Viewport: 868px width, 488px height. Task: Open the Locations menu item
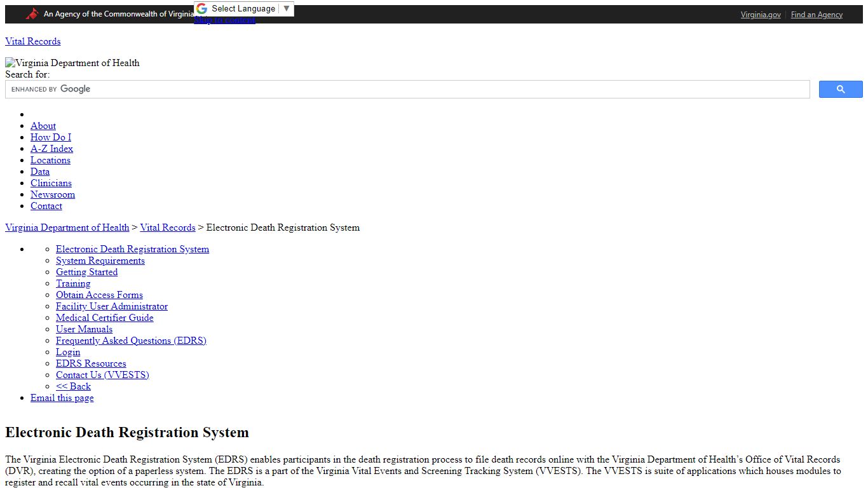pos(50,160)
